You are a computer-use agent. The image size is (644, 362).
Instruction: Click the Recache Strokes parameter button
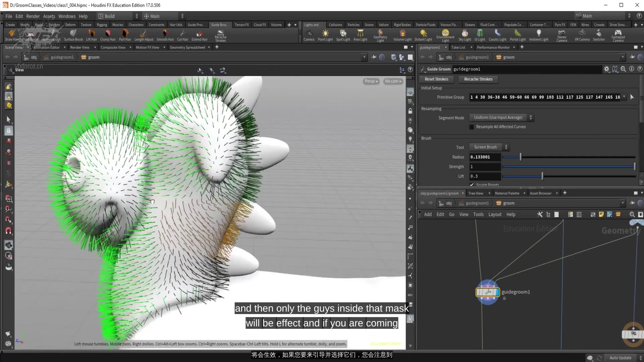click(x=478, y=79)
